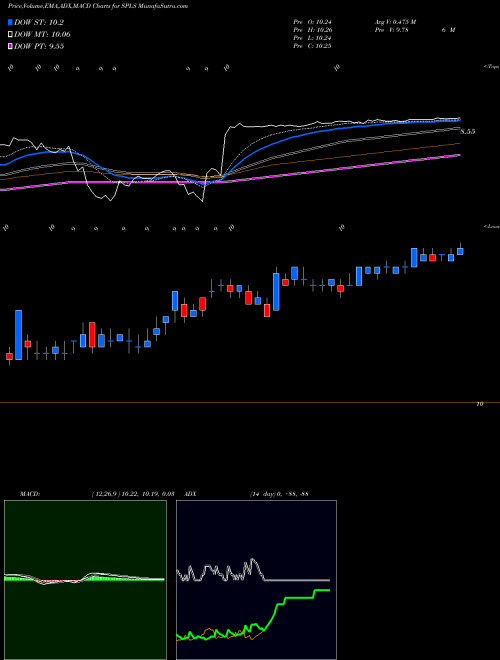Click the 'Pre H: 10.26' value
This screenshot has height=660, width=500.
point(312,30)
